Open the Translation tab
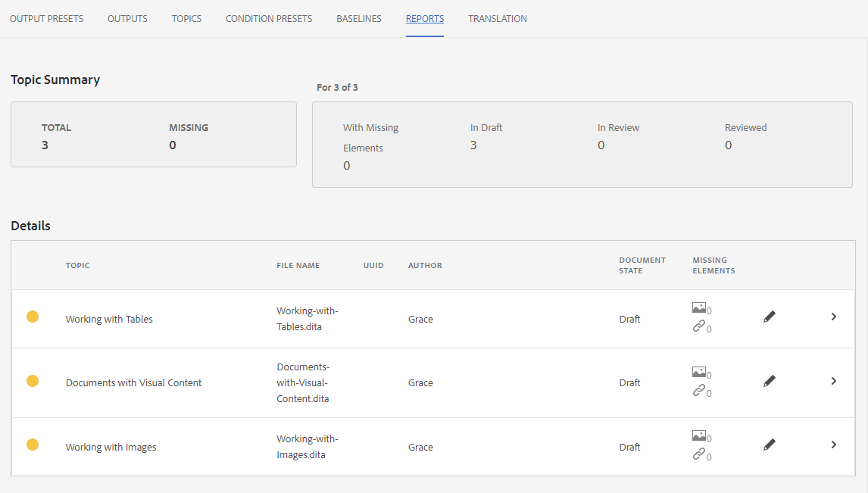Viewport: 868px width, 493px height. [497, 19]
